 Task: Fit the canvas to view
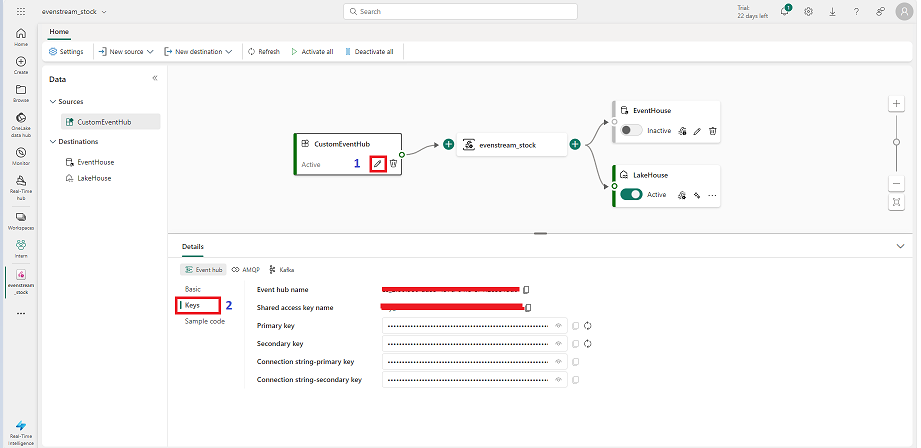pyautogui.click(x=896, y=202)
